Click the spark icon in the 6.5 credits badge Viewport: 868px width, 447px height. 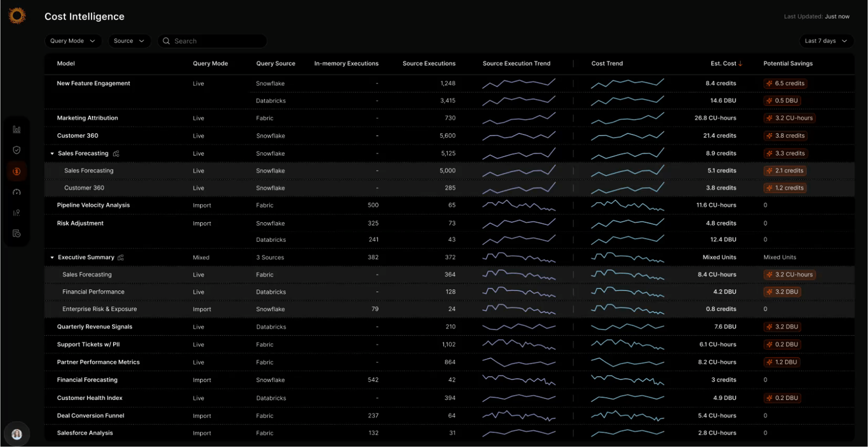coord(769,83)
